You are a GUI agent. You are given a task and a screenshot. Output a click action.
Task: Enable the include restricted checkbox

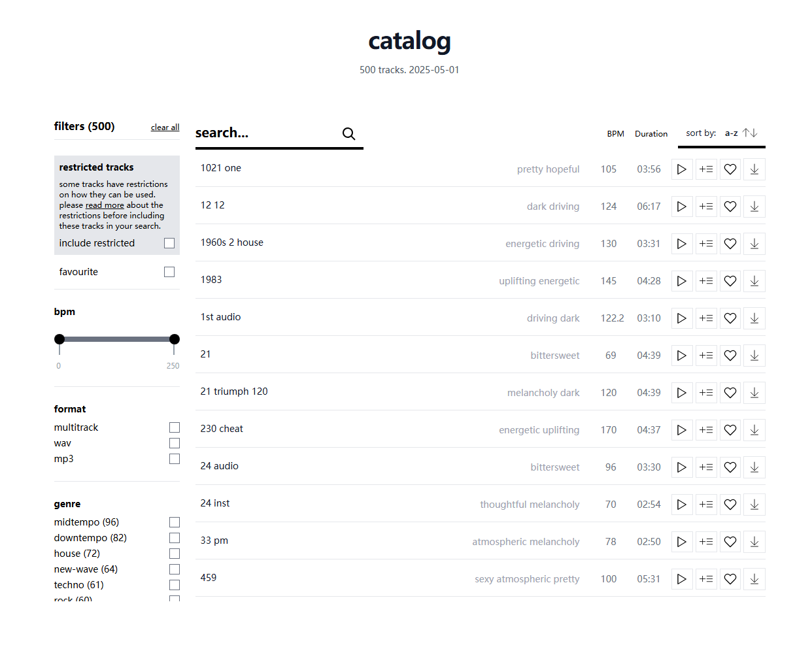169,243
